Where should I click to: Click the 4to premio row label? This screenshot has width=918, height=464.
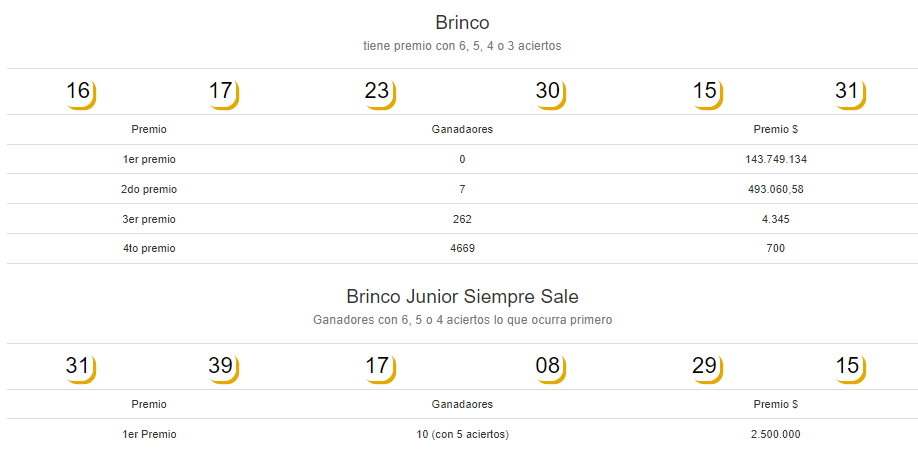coord(149,249)
